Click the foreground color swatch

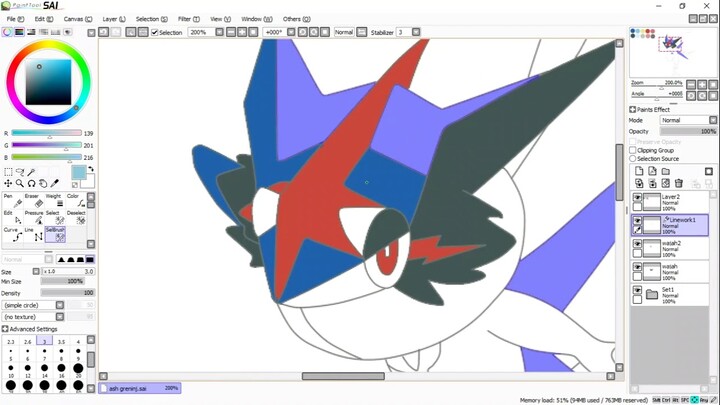click(x=79, y=173)
